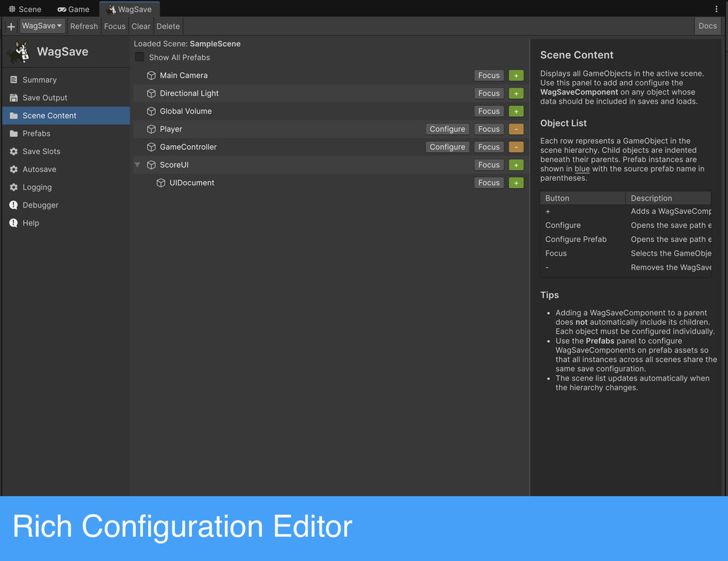728x561 pixels.
Task: Focus the Main Camera object
Action: (489, 75)
